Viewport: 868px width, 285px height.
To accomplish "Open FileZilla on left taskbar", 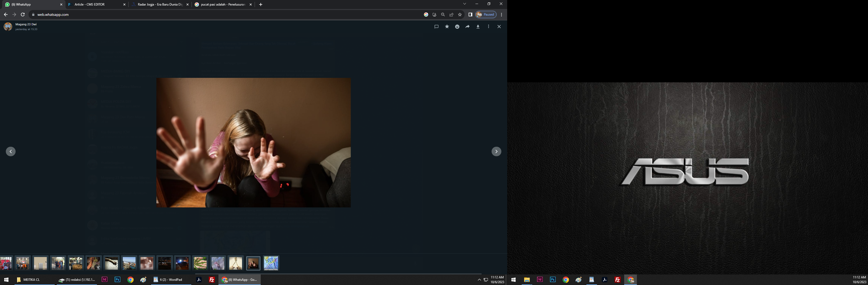I will click(212, 280).
